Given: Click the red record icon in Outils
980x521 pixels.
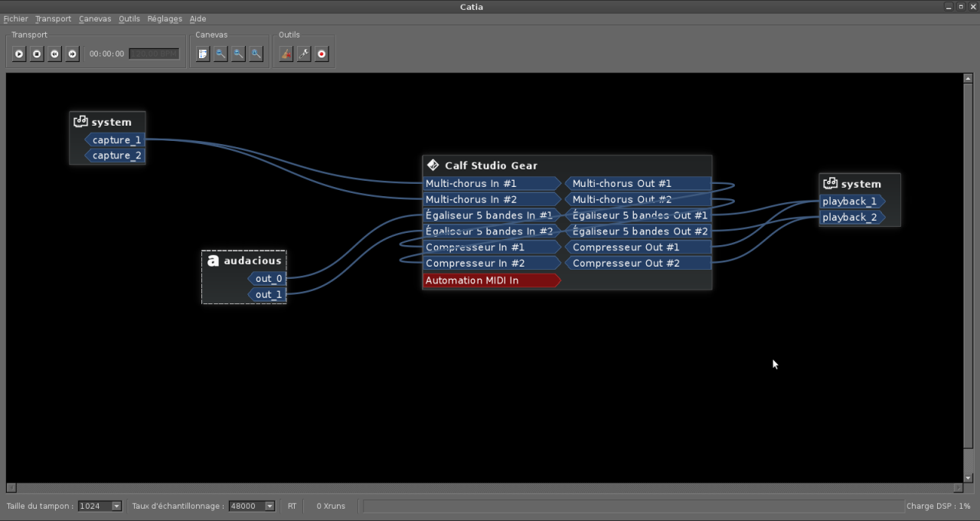Looking at the screenshot, I should pyautogui.click(x=322, y=54).
